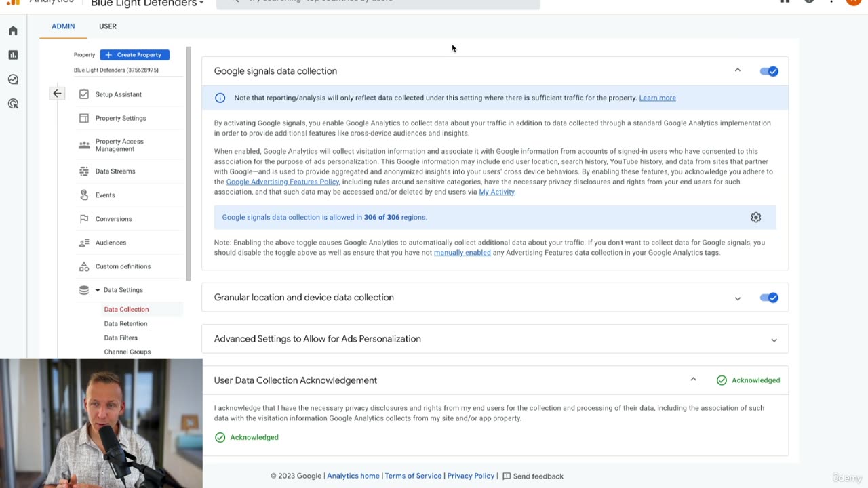The height and width of the screenshot is (488, 868).
Task: Switch to the ADMIN tab
Action: tap(63, 26)
